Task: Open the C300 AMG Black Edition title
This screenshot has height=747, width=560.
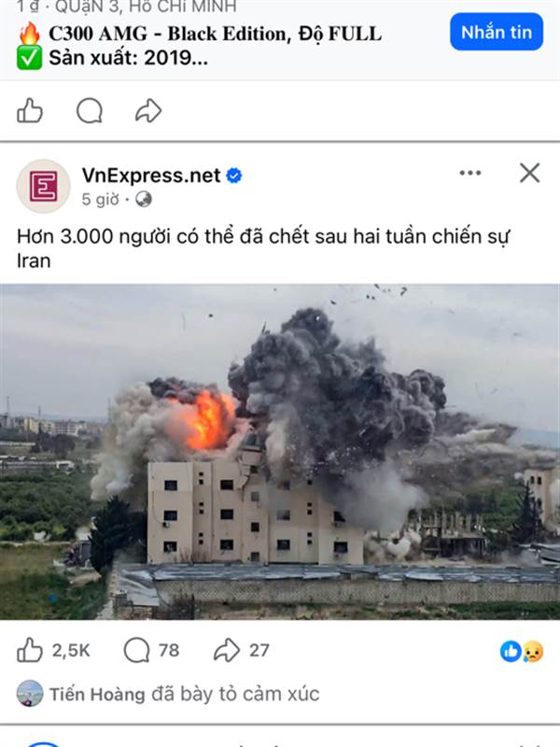Action: tap(216, 34)
